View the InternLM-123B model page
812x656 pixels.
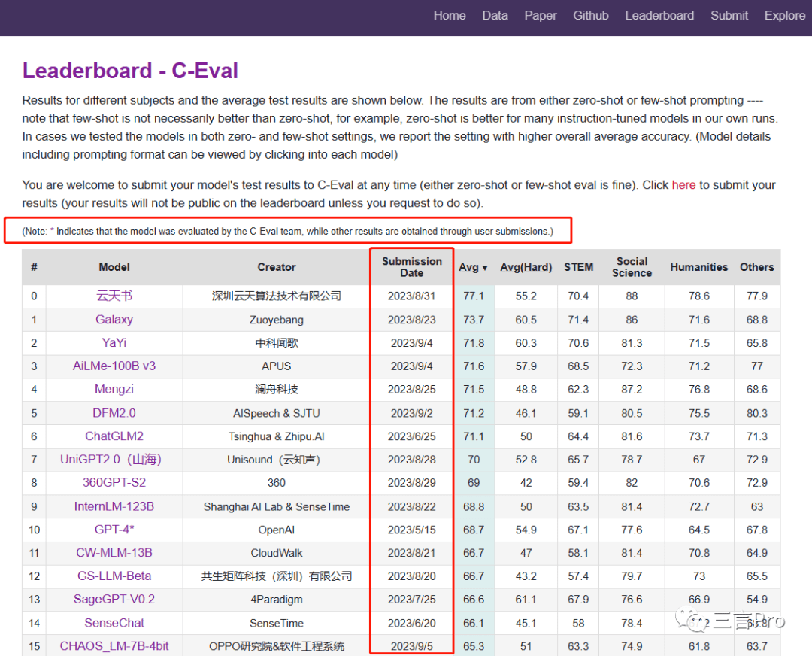pyautogui.click(x=114, y=506)
